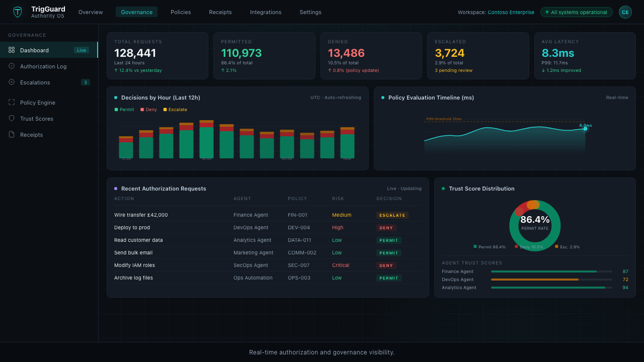Select the Read customer data action
Screen dimensions: 644x362
coord(138,240)
